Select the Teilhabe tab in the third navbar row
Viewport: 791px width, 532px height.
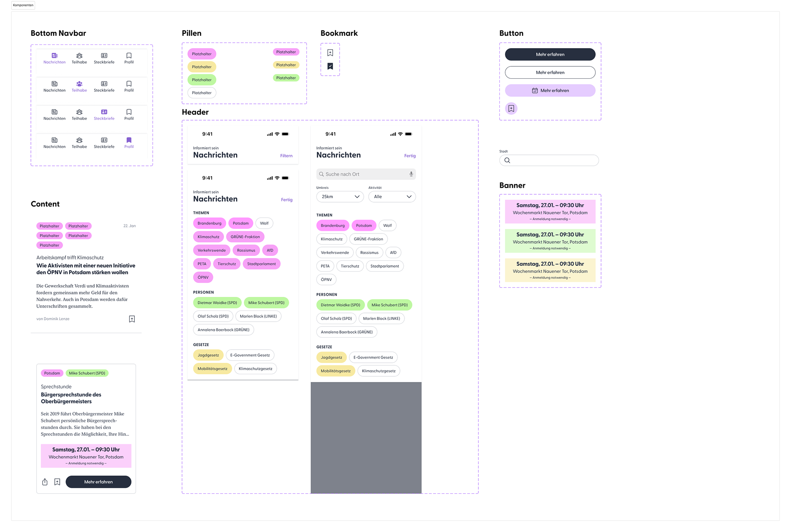pyautogui.click(x=79, y=115)
